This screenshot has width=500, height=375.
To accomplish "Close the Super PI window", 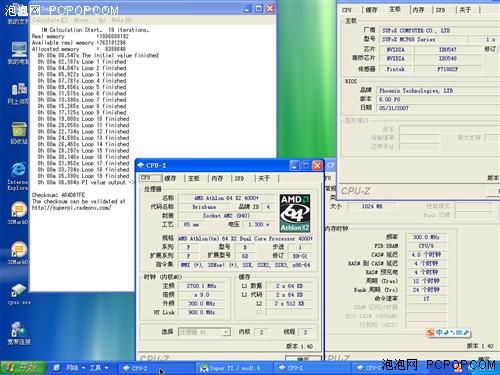I will [x=270, y=9].
